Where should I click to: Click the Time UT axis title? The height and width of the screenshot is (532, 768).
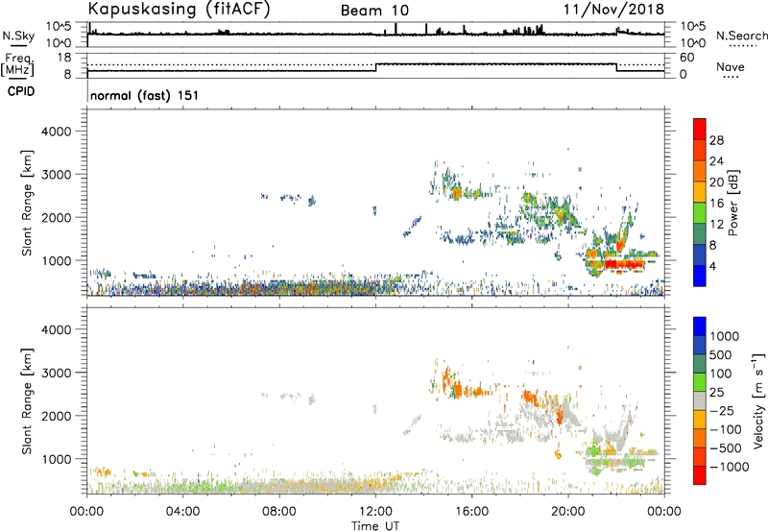coord(375,525)
